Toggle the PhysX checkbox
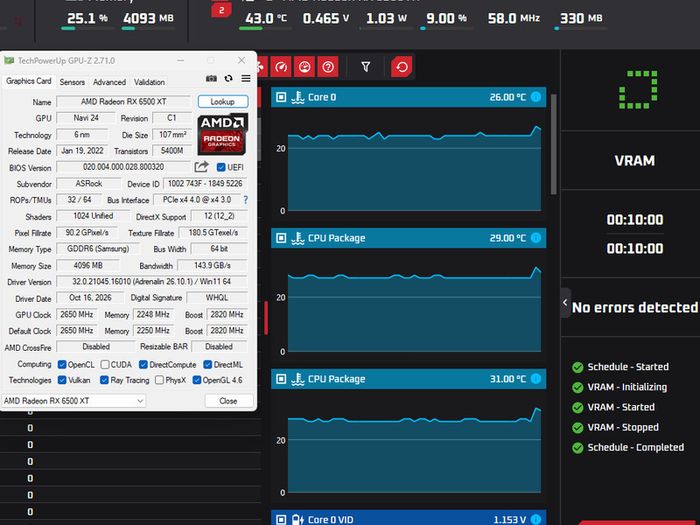 (159, 380)
